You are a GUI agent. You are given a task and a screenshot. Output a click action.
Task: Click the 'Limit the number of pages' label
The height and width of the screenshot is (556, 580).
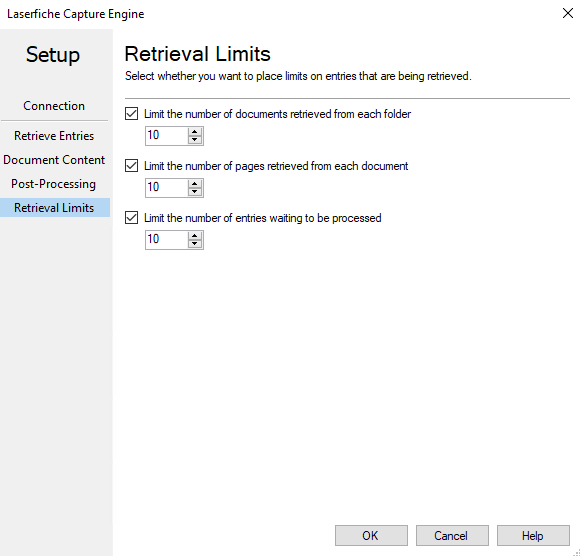click(x=276, y=166)
